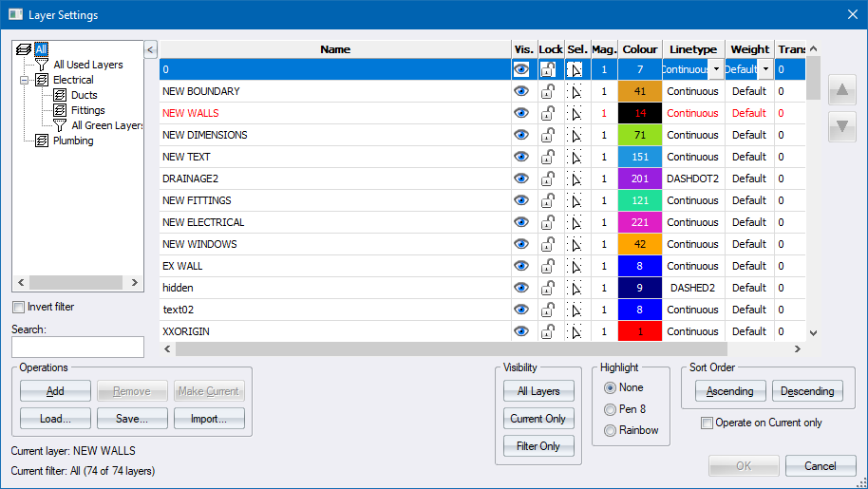Click the lock icon for NEW BOUNDARY layer
Screen dimensions: 868x489
click(x=548, y=92)
